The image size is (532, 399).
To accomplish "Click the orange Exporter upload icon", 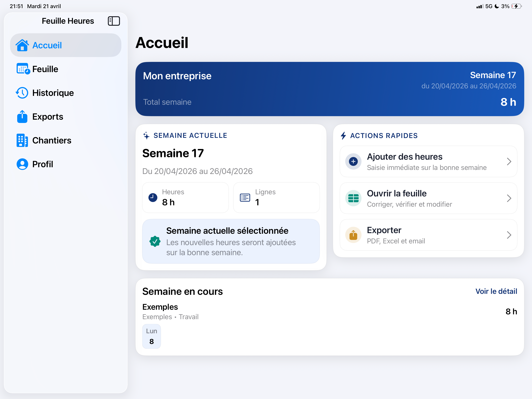I will 353,235.
